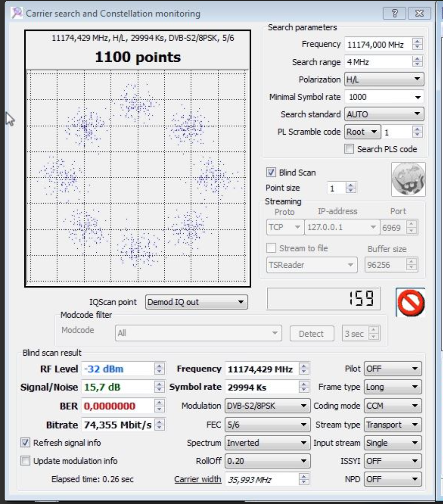Enable Update modulation info checkbox
Screen dimensions: 443x504
(x=25, y=461)
